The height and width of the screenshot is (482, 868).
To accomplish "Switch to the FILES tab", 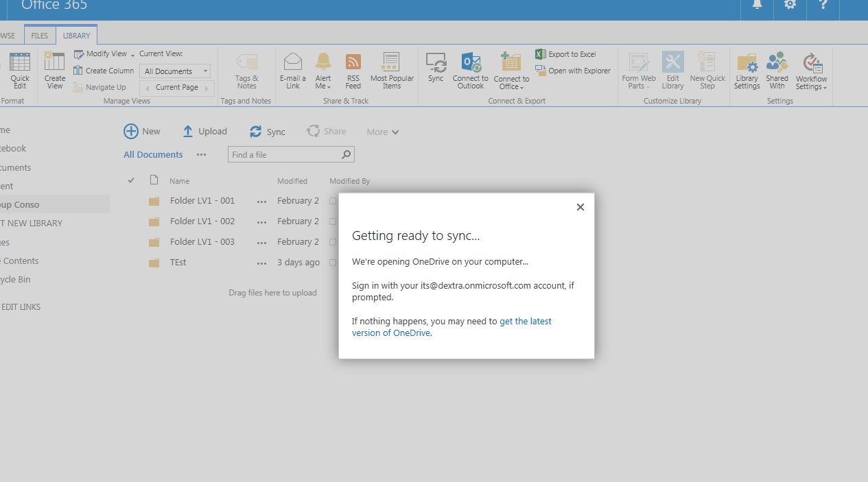I will pos(39,34).
